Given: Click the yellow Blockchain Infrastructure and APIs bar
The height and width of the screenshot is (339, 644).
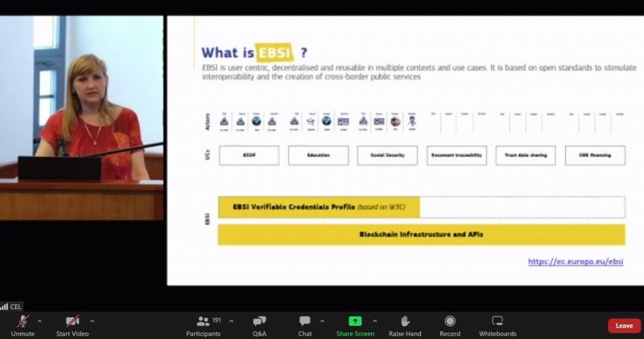Looking at the screenshot, I should pos(421,234).
